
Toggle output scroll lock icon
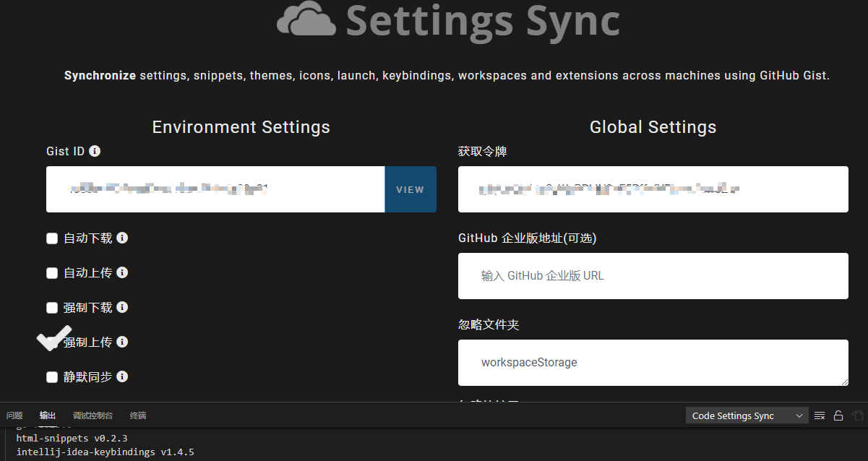coord(838,415)
